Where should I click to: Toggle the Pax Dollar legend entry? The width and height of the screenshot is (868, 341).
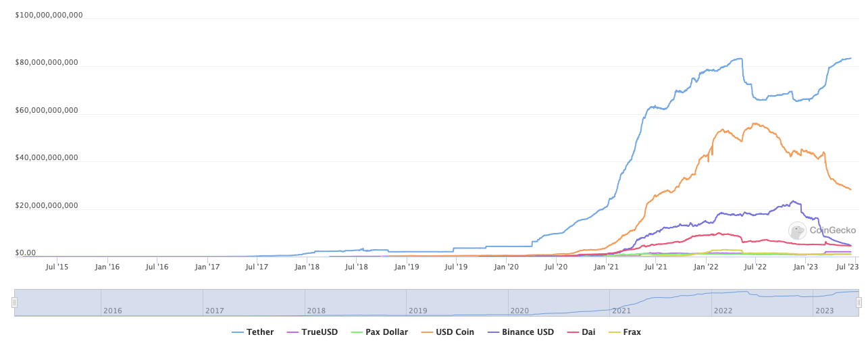coord(379,332)
